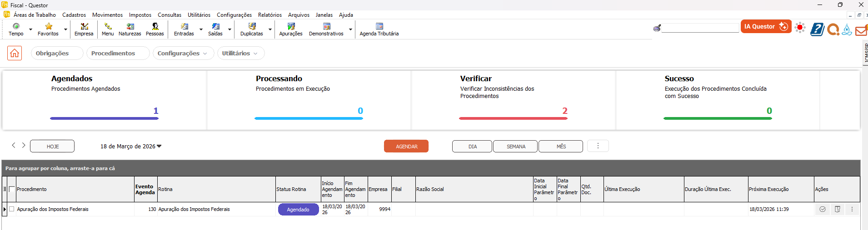Click the trash icon in Ações column
The image size is (868, 230).
tap(837, 209)
